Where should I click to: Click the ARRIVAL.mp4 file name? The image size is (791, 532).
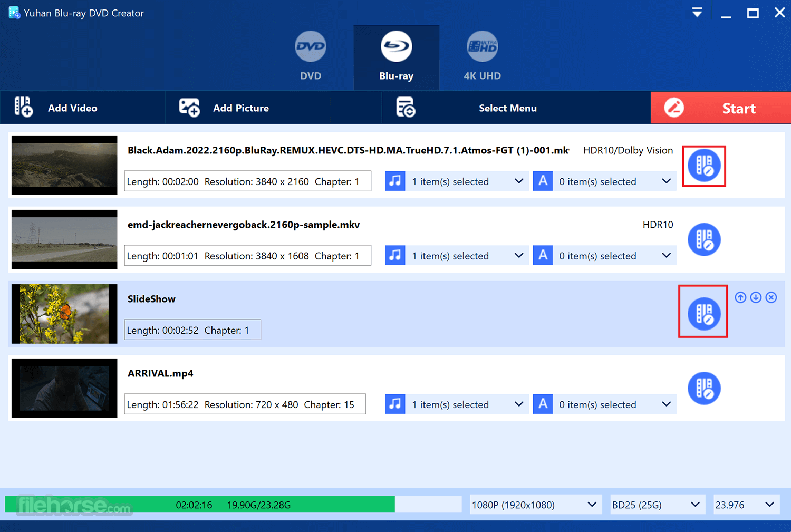[x=160, y=373]
